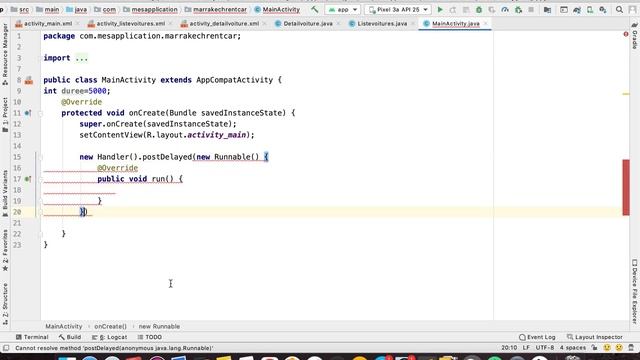Image resolution: width=640 pixels, height=360 pixels.
Task: Open the Profiler gauge icon
Action: (x=505, y=9)
